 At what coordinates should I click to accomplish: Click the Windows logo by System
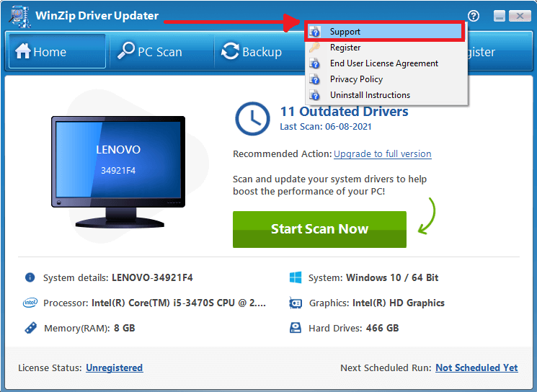[x=296, y=277]
